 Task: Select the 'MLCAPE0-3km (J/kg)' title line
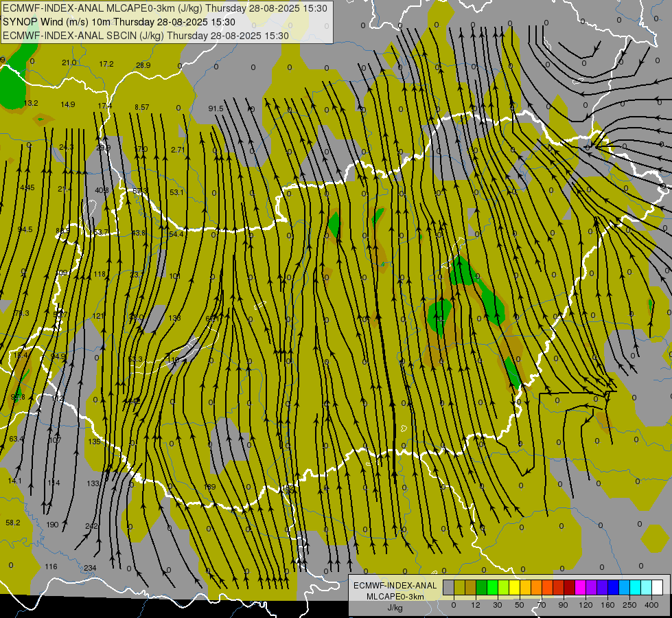165,8
